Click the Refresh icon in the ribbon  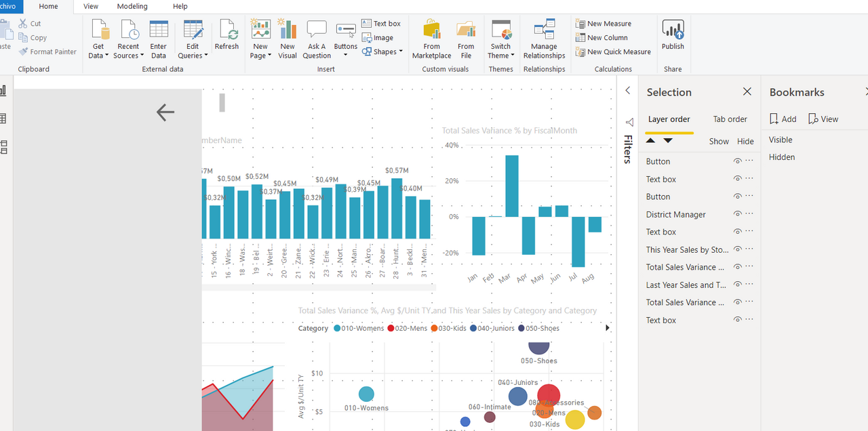coord(226,35)
